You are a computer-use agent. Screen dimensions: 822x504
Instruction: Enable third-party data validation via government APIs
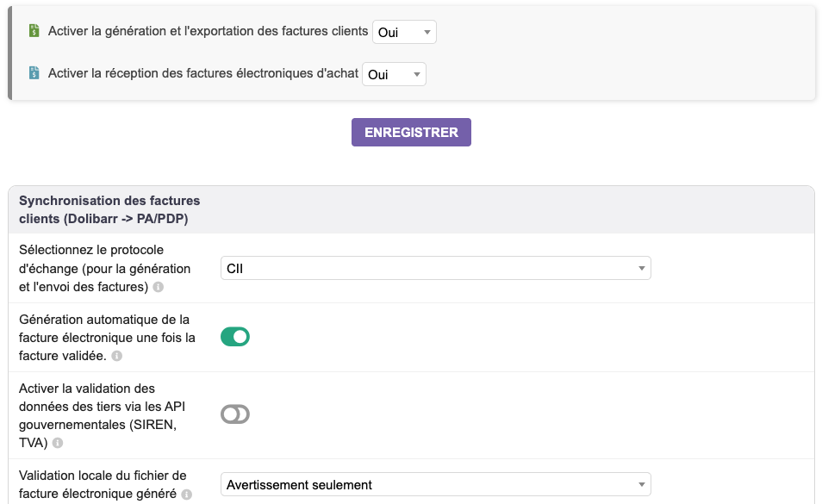pos(235,414)
